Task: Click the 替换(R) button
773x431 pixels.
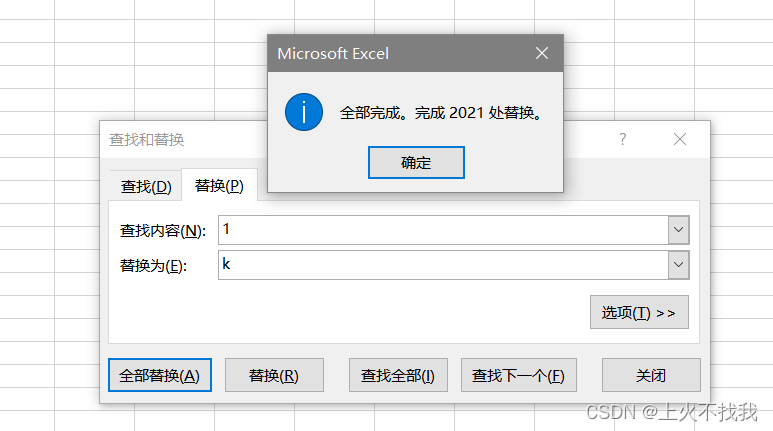Action: [x=274, y=375]
